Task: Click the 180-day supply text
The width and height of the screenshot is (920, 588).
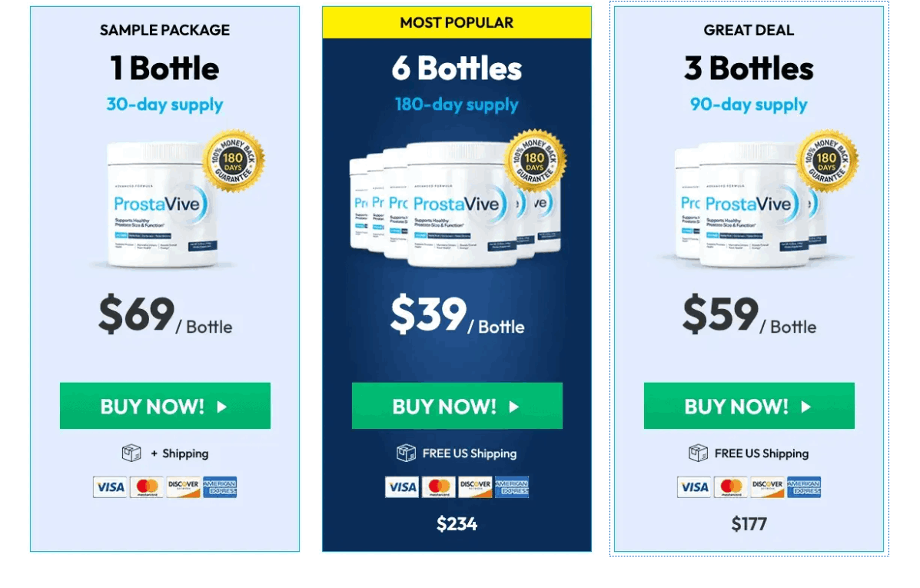Action: click(x=457, y=105)
